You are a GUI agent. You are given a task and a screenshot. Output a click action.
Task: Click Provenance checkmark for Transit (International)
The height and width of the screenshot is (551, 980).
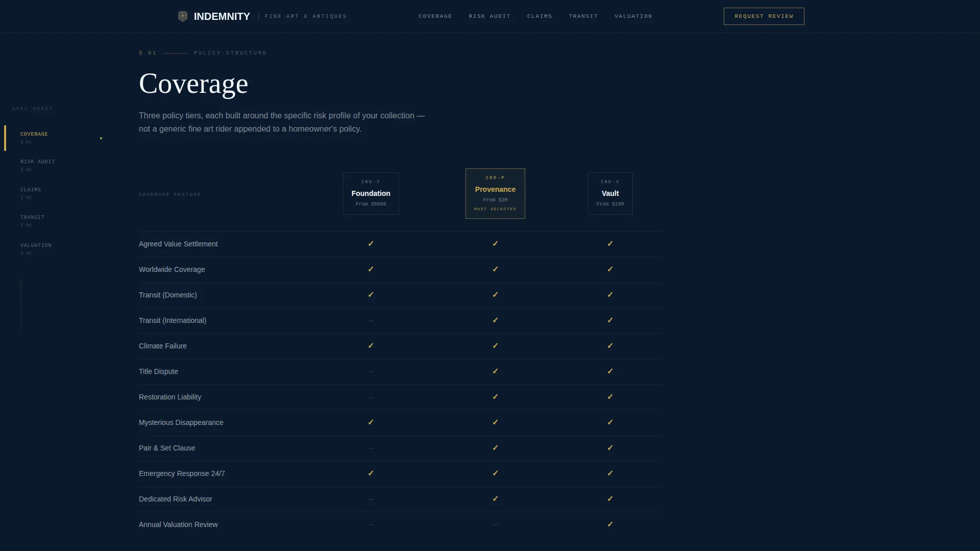tap(495, 320)
